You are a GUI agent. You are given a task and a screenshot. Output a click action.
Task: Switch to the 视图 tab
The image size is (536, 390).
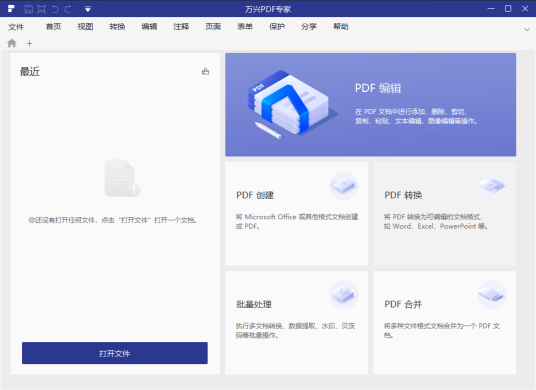coord(85,27)
